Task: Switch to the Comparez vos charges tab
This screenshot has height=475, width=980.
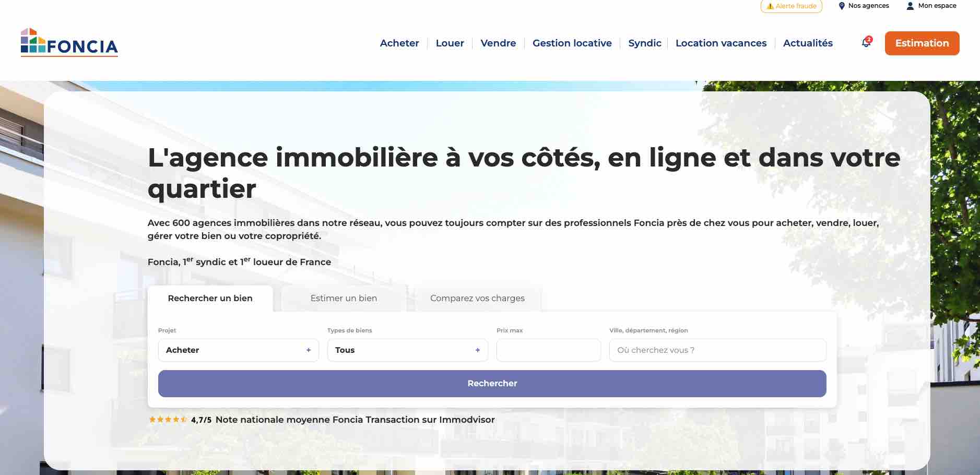Action: pyautogui.click(x=477, y=298)
